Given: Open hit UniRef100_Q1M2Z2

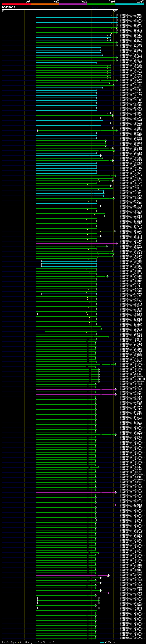Looking at the screenshot, I should [131, 156].
